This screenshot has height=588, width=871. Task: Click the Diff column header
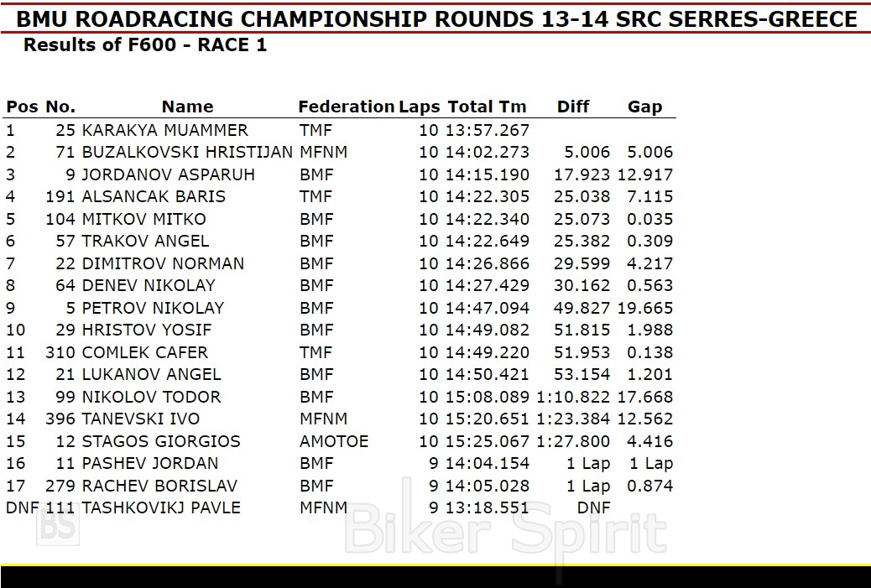click(573, 107)
